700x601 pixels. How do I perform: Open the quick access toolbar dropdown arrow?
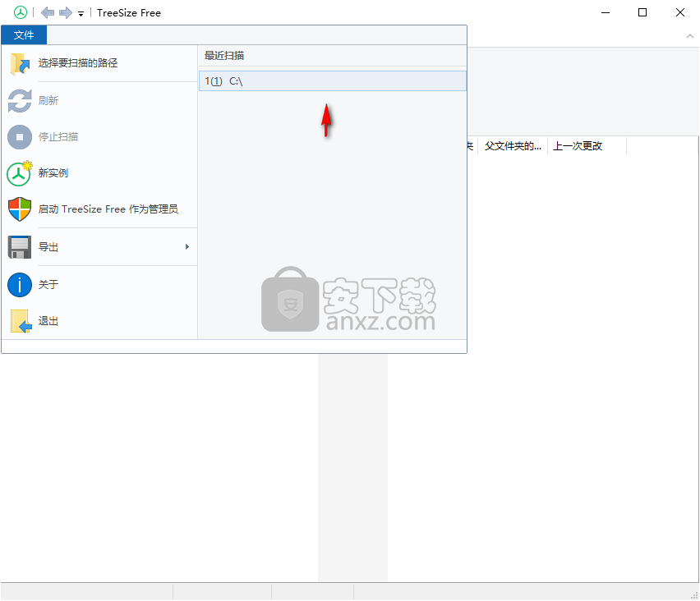click(x=81, y=14)
